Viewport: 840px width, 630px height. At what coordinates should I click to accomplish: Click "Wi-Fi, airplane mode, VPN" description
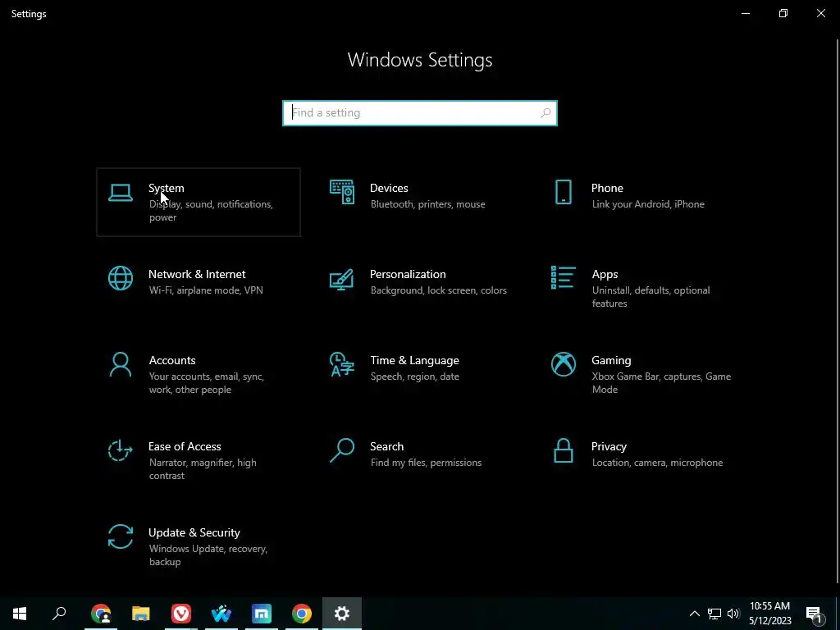coord(206,290)
